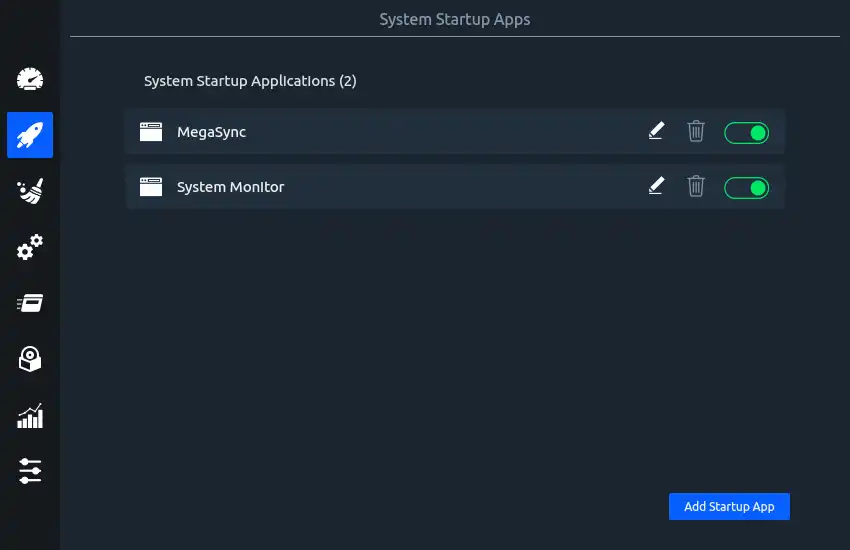Open the Processes page in the sidebar
Image resolution: width=850 pixels, height=550 pixels.
[30, 303]
